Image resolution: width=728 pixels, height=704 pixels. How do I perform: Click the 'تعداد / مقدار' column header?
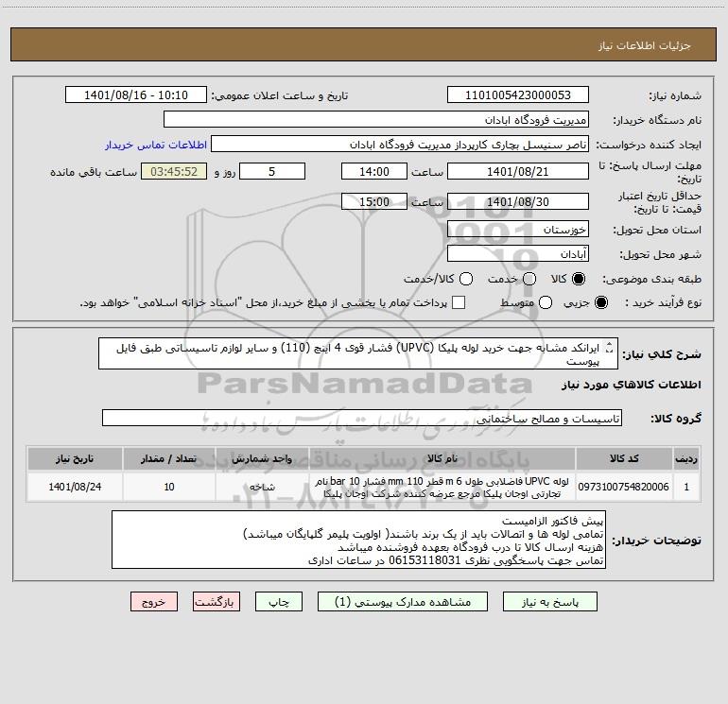click(169, 458)
